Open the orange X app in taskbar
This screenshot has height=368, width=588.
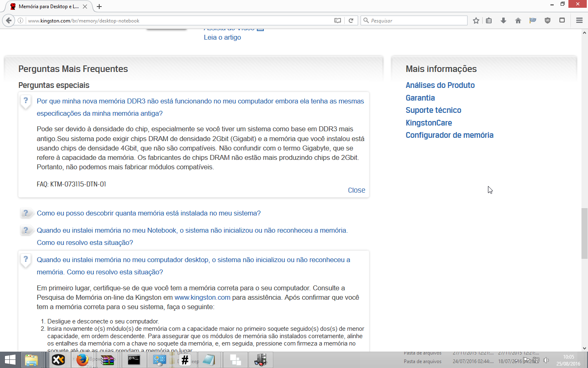coord(58,360)
